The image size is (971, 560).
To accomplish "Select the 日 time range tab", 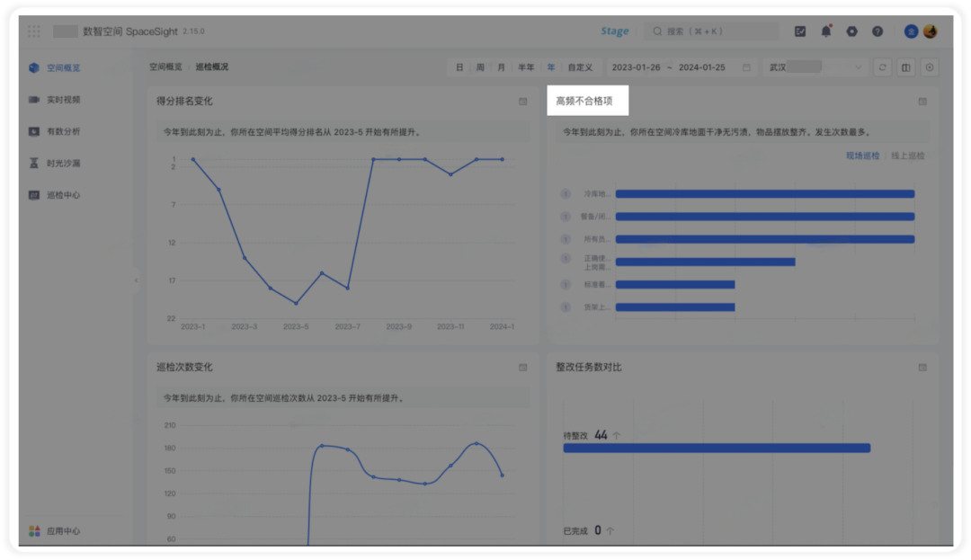I will 459,67.
